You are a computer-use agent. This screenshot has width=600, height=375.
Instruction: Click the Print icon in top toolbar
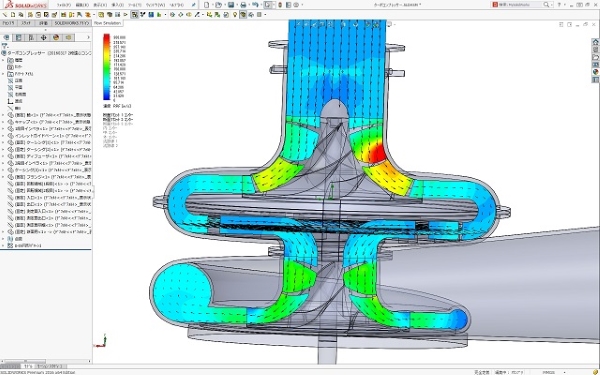click(243, 5)
